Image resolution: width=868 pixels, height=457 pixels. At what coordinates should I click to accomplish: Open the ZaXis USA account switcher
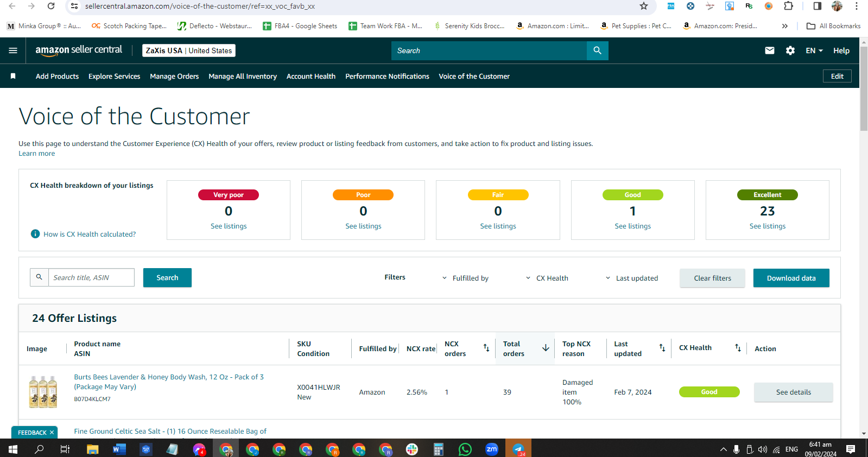pos(189,50)
